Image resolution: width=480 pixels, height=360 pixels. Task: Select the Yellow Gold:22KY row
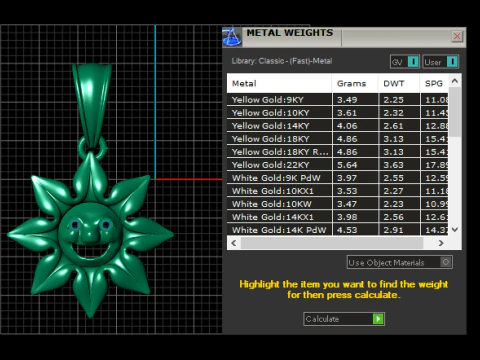click(338, 165)
